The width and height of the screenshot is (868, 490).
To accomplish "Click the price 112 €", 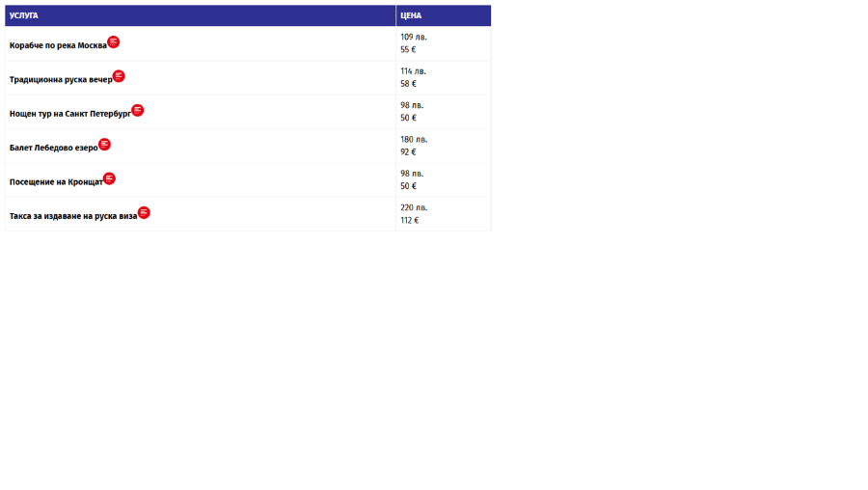I will coord(410,220).
